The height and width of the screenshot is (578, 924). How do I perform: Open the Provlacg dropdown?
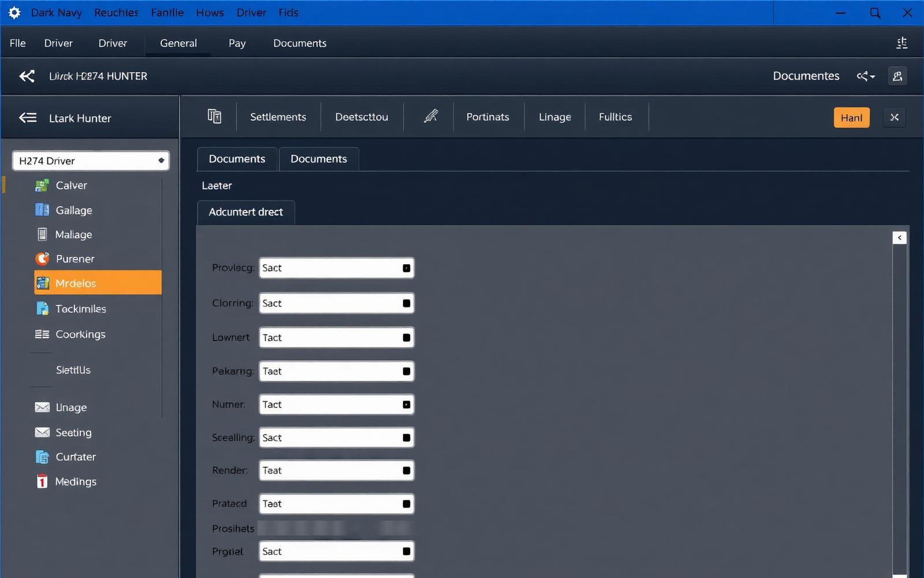coord(337,268)
